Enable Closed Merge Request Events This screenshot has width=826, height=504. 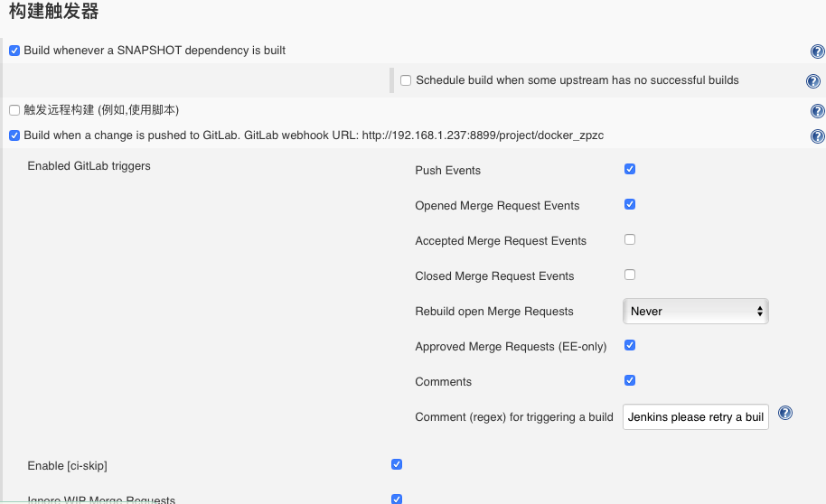point(630,275)
